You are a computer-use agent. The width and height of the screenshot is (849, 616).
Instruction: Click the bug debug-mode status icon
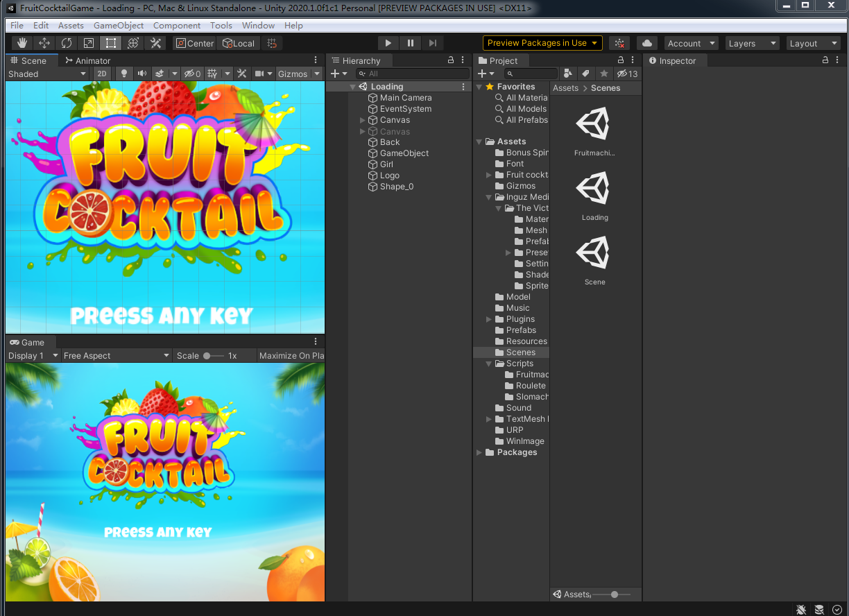click(x=802, y=610)
